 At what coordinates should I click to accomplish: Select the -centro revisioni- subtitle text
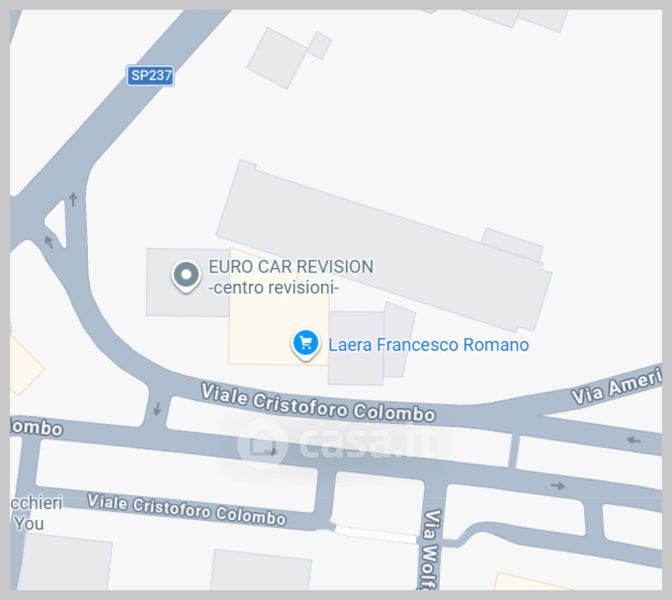pyautogui.click(x=274, y=288)
